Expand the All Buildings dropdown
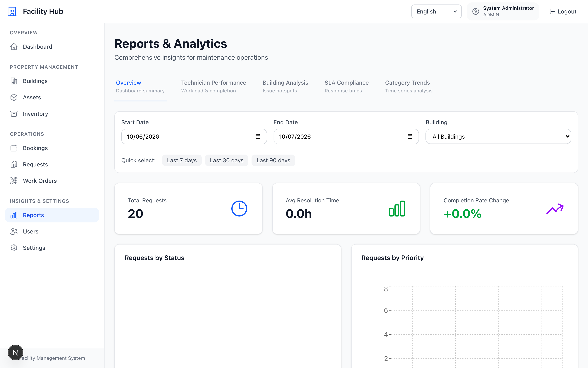This screenshot has width=588, height=368. pos(498,136)
